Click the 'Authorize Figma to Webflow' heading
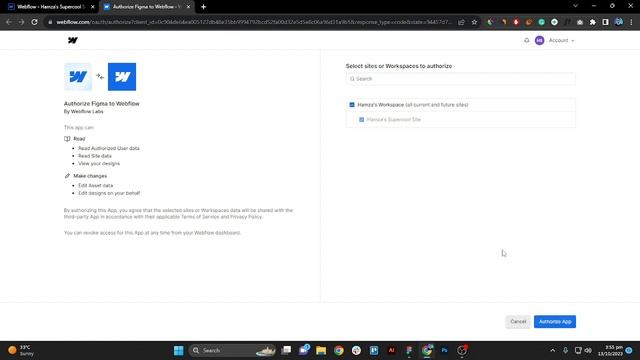Viewport: 640px width, 360px height. (x=102, y=104)
